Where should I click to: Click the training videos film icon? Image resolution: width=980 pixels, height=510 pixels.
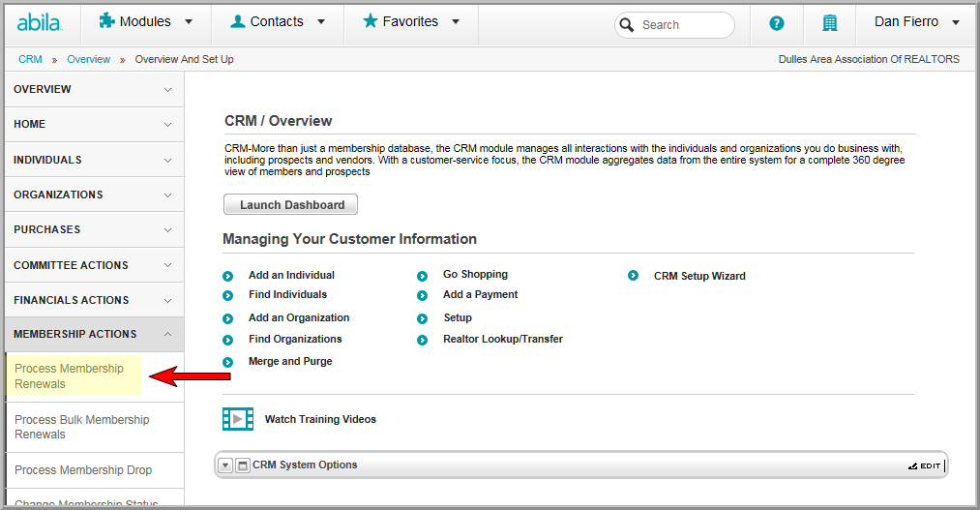pyautogui.click(x=238, y=419)
